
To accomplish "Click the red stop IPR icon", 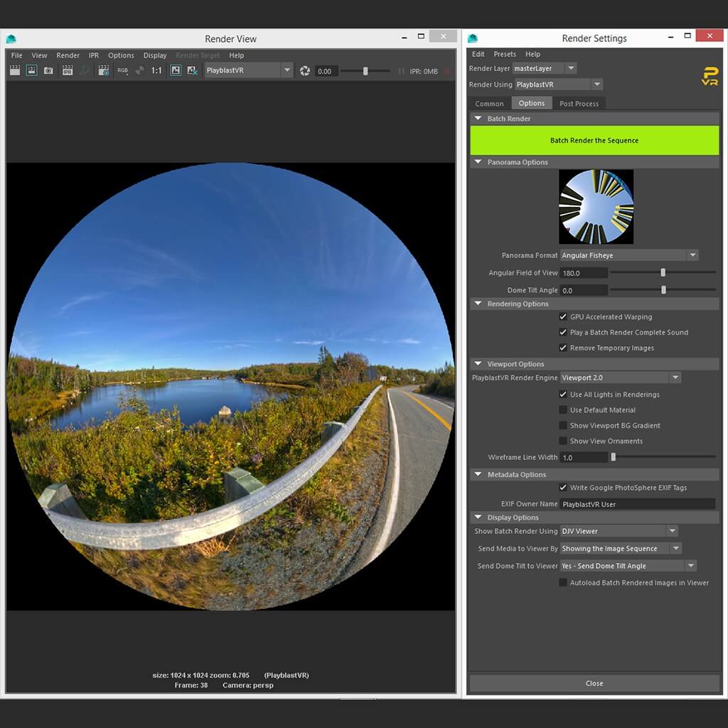I will pos(446,71).
